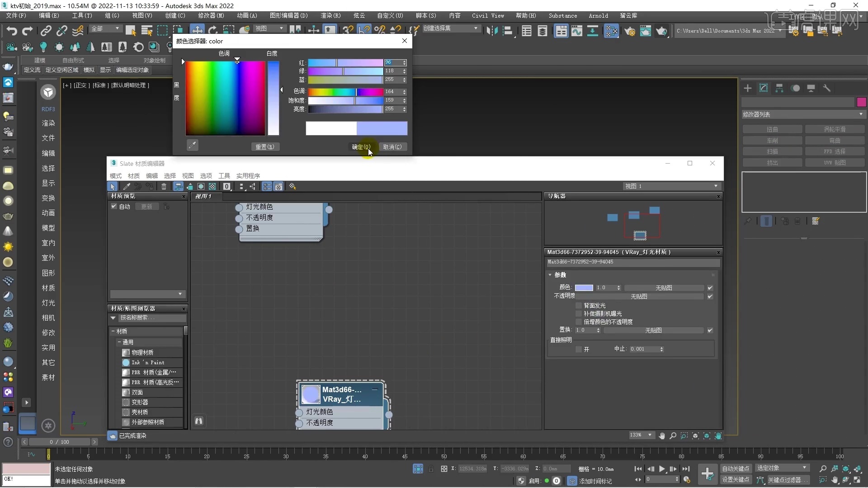The image size is (868, 488).
Task: Open the Create tab plus icon
Action: tap(748, 88)
